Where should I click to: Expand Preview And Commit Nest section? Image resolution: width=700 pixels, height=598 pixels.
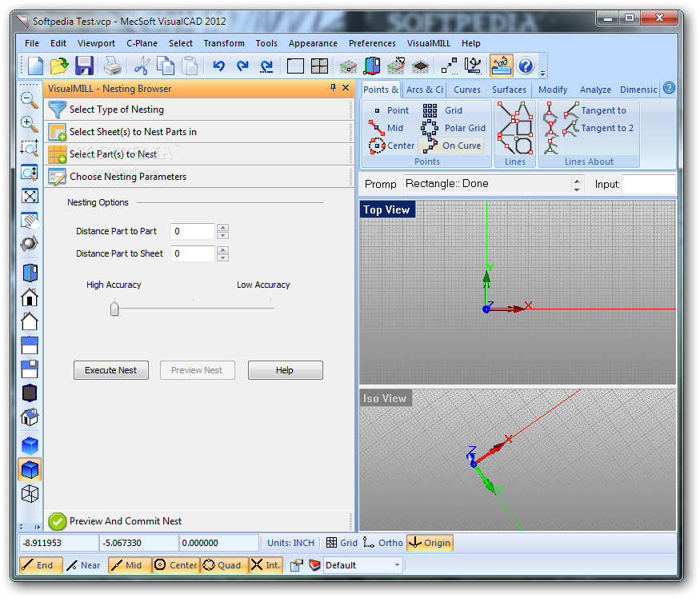coord(198,520)
